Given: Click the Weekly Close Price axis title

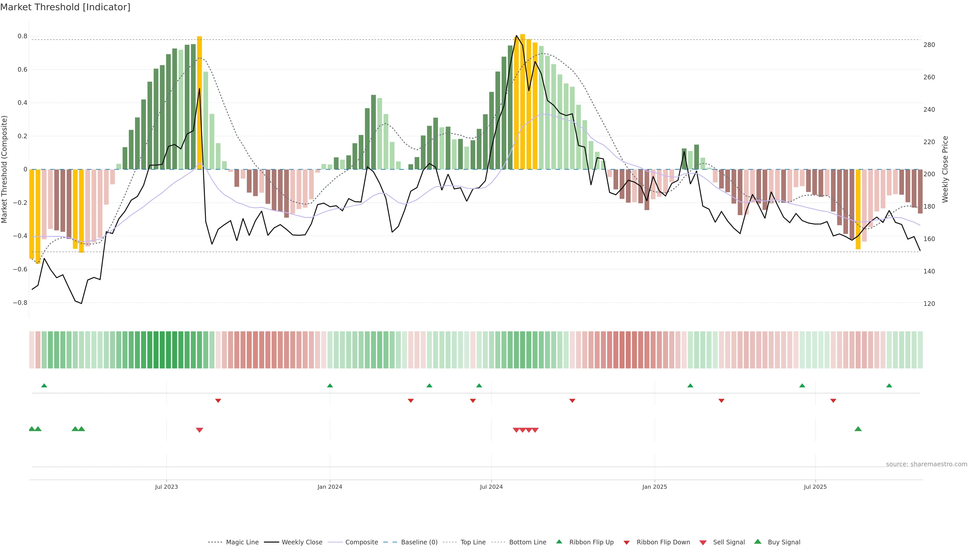Looking at the screenshot, I should [x=945, y=169].
